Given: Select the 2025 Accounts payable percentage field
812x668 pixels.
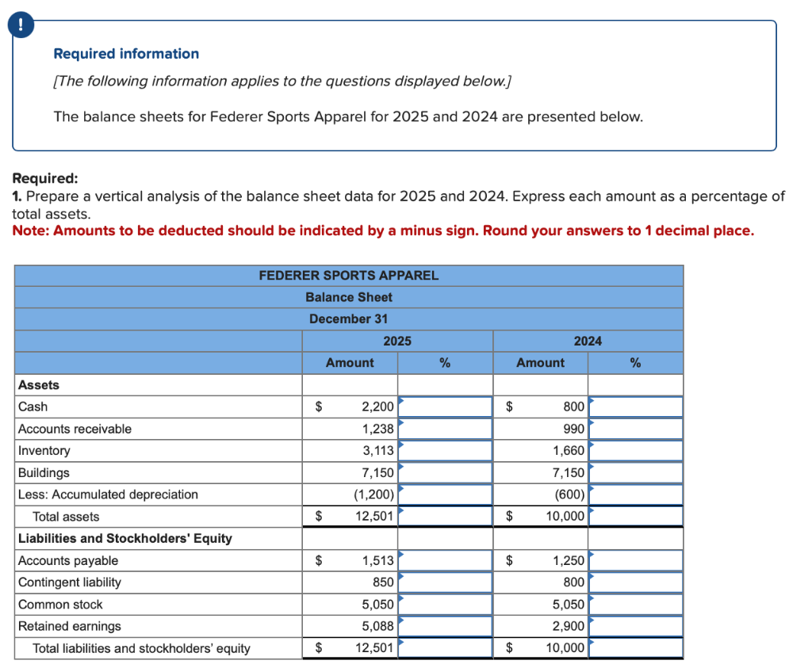Looking at the screenshot, I should coord(445,560).
